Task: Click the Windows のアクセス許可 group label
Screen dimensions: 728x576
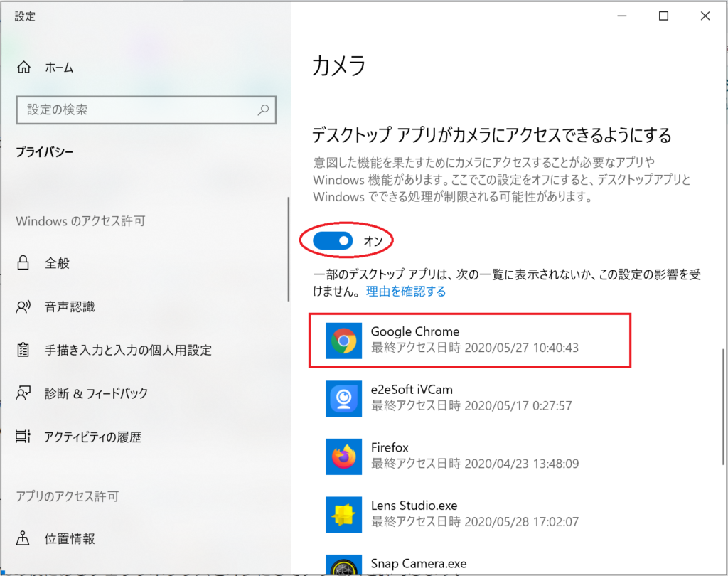Action: tap(80, 221)
